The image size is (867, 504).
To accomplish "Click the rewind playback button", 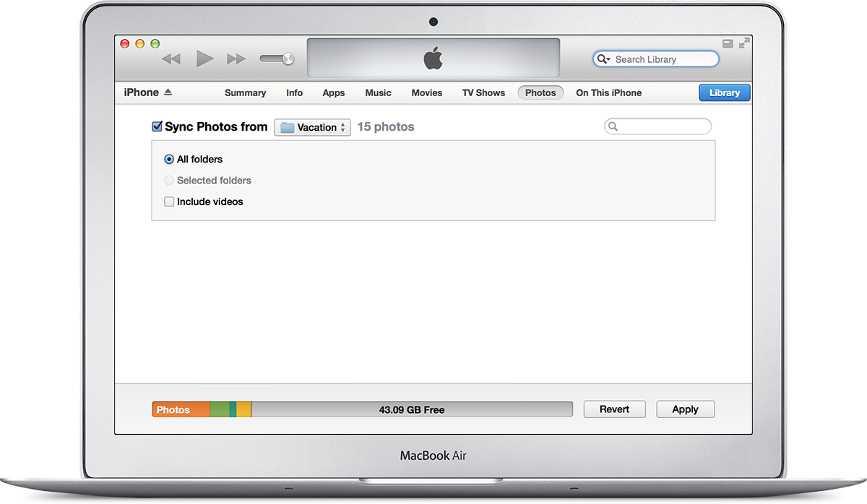I will tap(171, 59).
